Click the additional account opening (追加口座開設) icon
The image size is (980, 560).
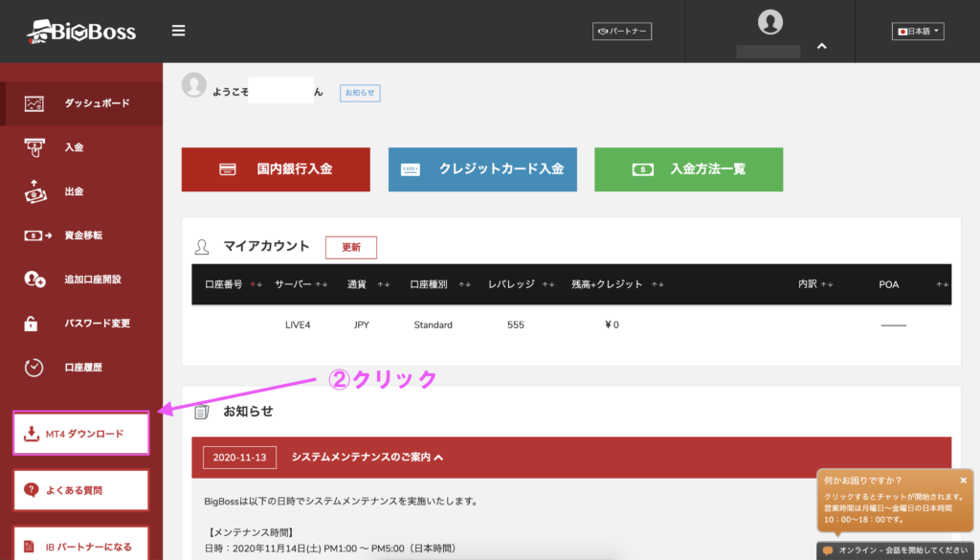(x=34, y=280)
